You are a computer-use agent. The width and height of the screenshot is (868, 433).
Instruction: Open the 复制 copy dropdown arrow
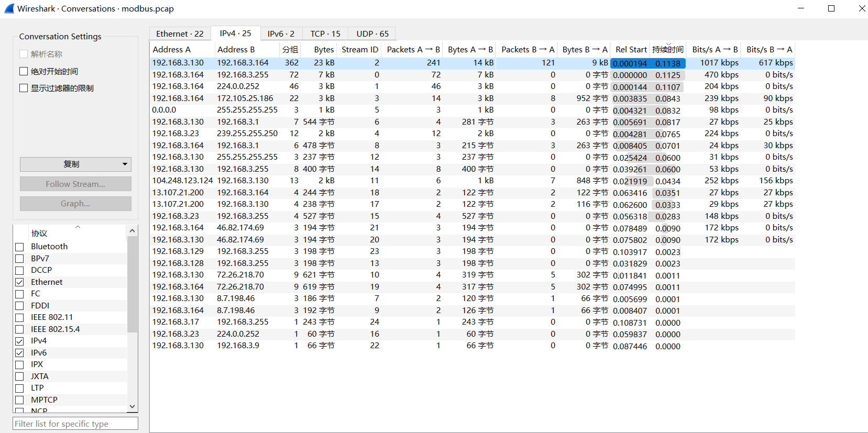pyautogui.click(x=125, y=164)
